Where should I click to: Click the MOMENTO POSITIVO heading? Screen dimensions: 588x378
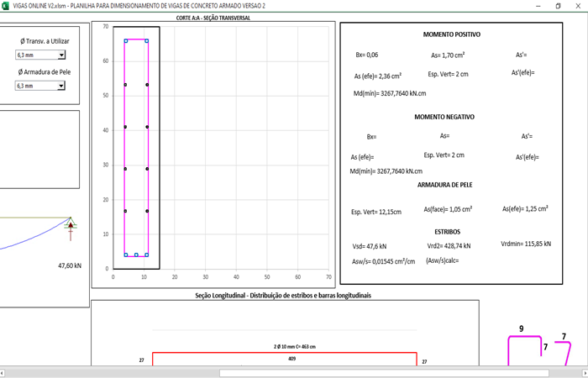(452, 34)
